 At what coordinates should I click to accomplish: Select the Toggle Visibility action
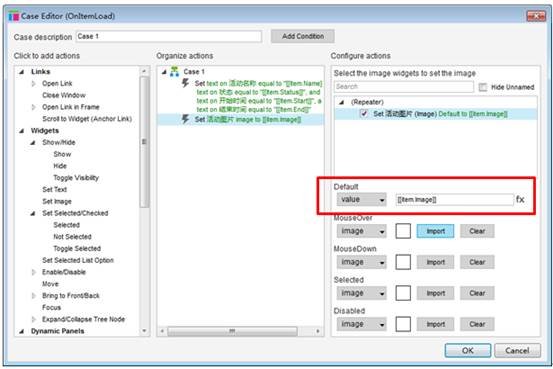click(76, 178)
